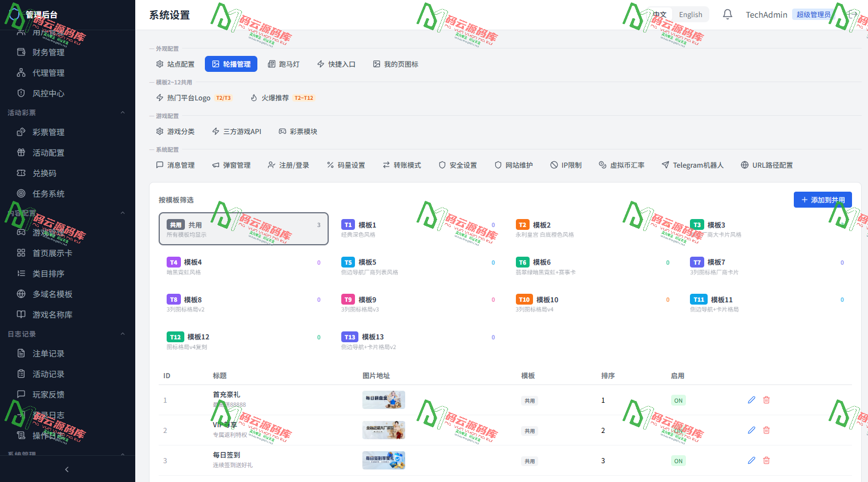Filter by 模板1 card

click(418, 229)
